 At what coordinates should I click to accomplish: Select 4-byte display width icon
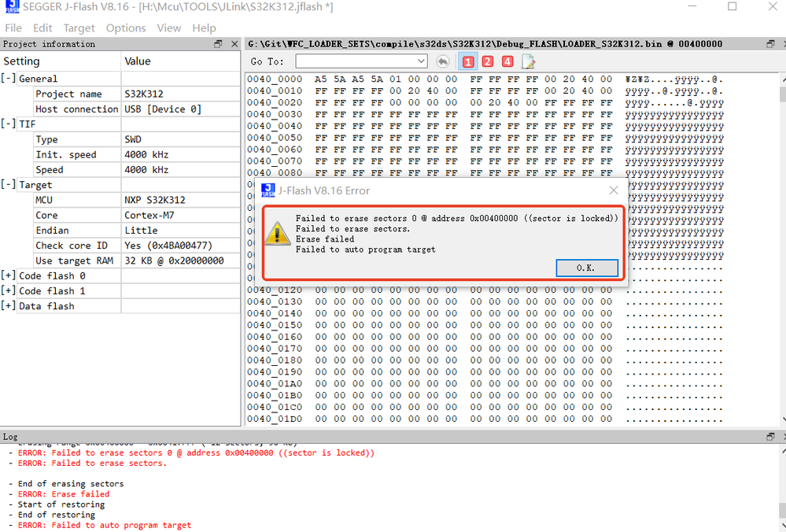[x=507, y=61]
